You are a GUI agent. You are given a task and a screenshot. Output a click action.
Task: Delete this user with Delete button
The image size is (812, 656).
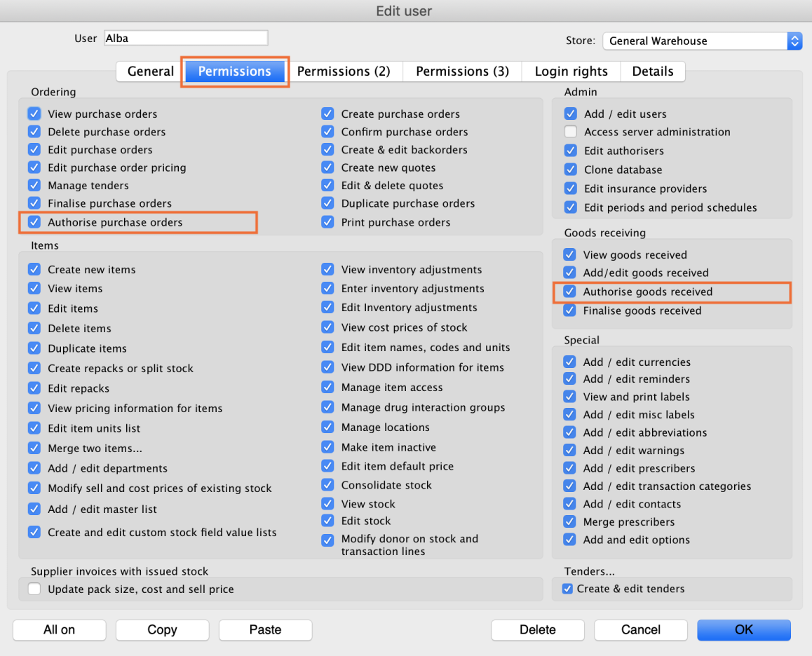(537, 630)
